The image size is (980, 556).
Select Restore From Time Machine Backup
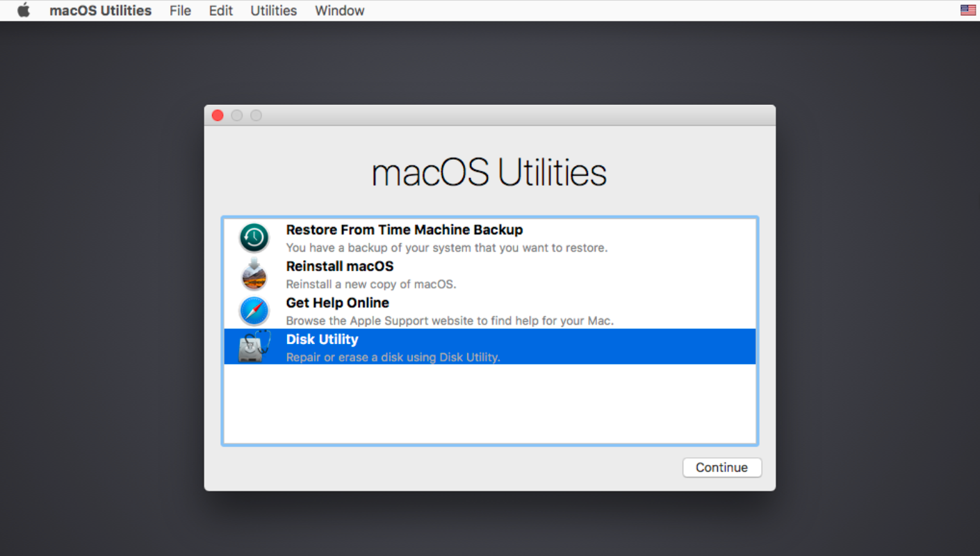pos(405,229)
